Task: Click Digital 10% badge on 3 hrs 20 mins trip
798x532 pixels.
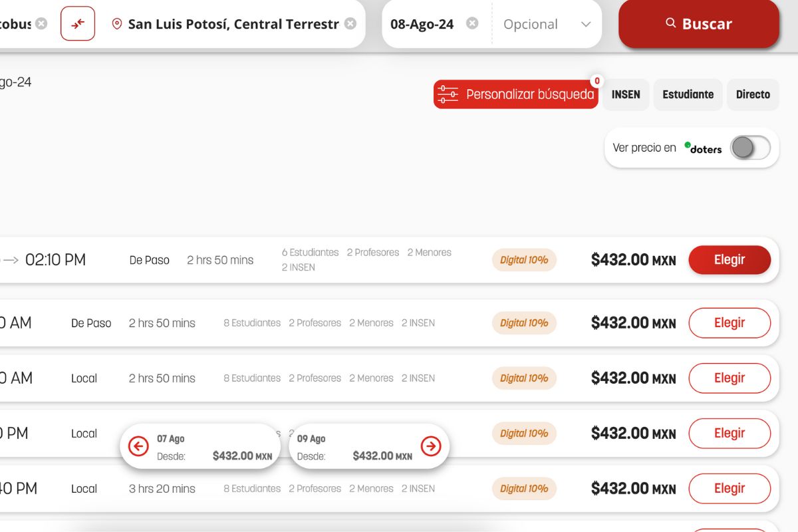Action: [x=524, y=488]
